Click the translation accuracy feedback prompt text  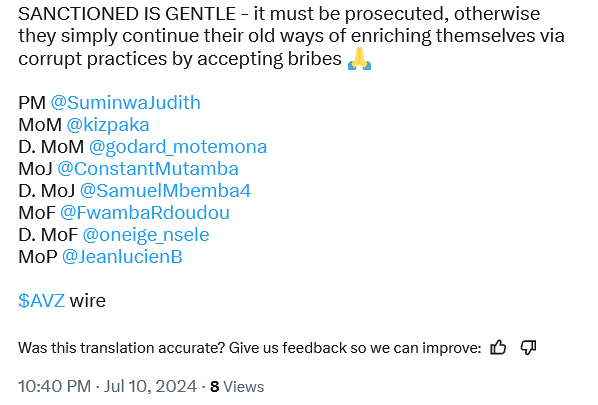click(x=250, y=348)
